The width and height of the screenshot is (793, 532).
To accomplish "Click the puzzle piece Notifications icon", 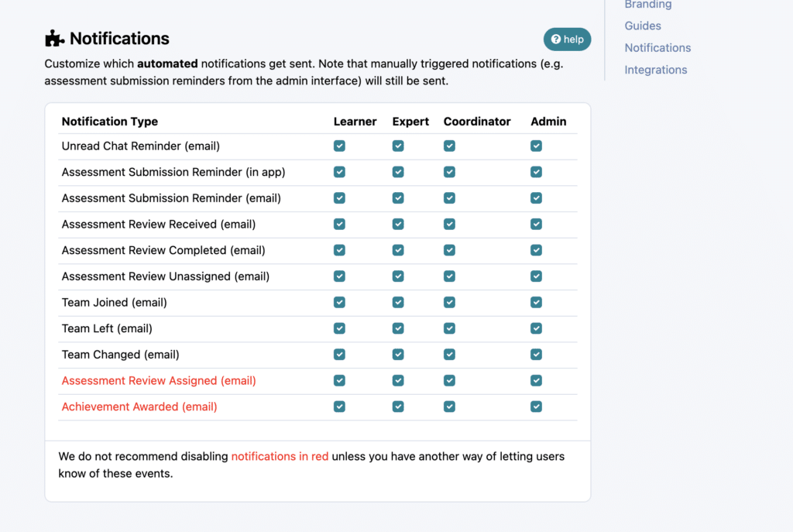I will pyautogui.click(x=55, y=39).
